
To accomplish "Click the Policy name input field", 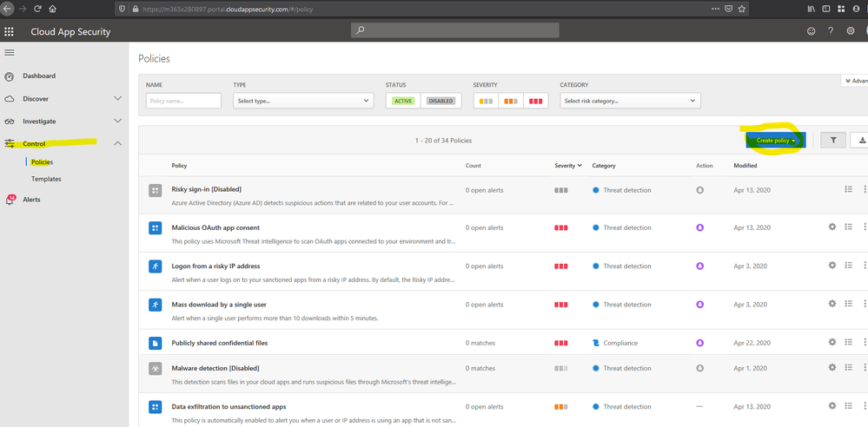I will [183, 101].
